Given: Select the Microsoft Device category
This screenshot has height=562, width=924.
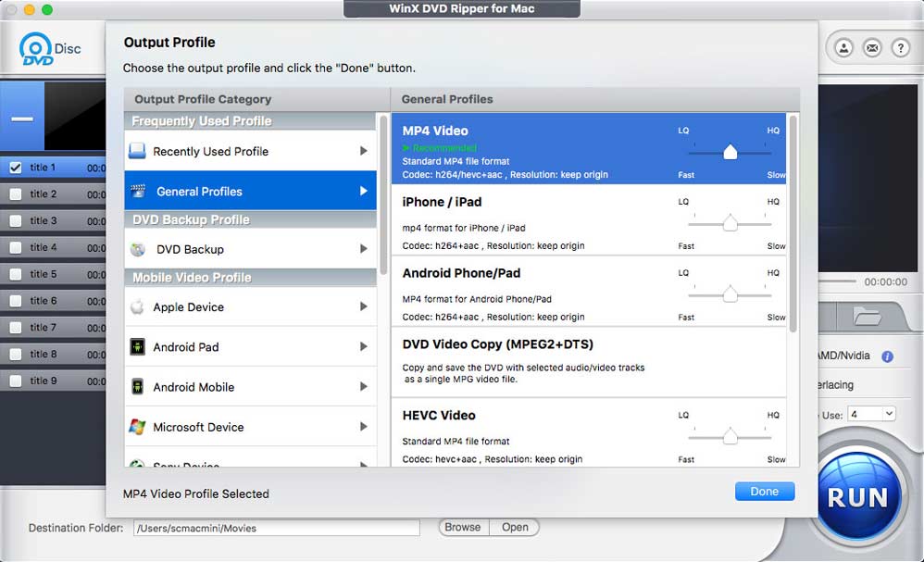Looking at the screenshot, I should [x=251, y=427].
